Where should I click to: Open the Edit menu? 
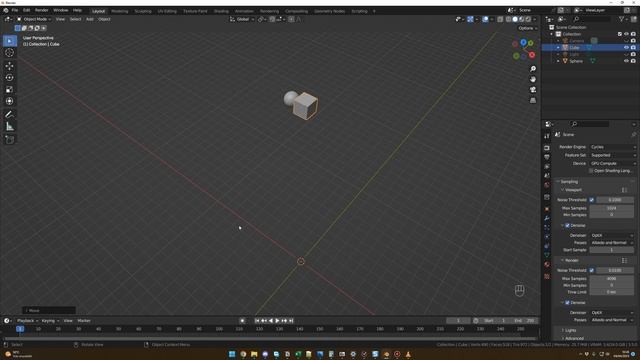tap(27, 10)
